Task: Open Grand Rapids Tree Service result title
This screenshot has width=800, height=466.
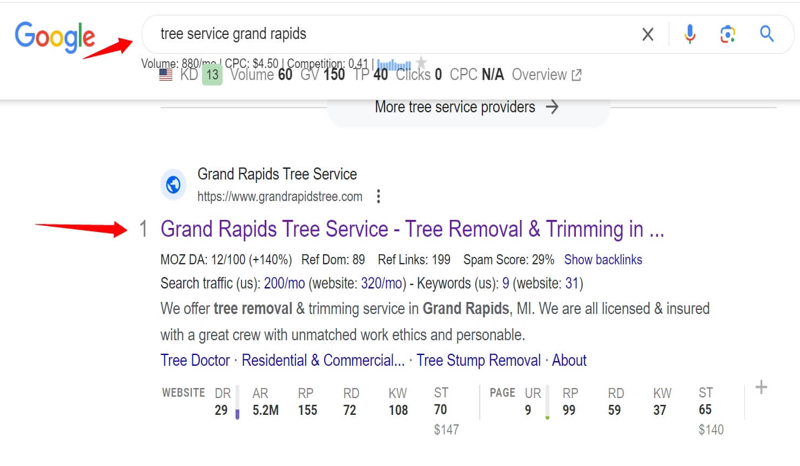Action: [x=412, y=229]
